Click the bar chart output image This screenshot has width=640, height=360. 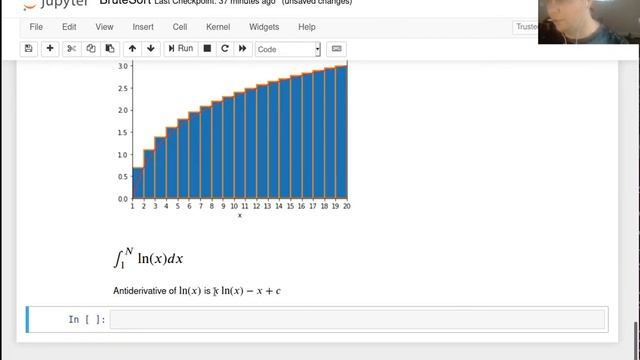pos(233,139)
